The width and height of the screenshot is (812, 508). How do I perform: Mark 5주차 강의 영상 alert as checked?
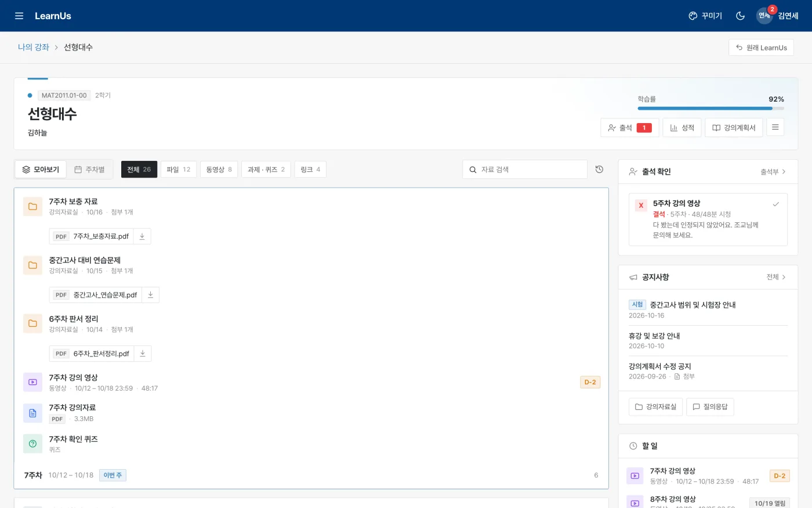[x=775, y=204]
